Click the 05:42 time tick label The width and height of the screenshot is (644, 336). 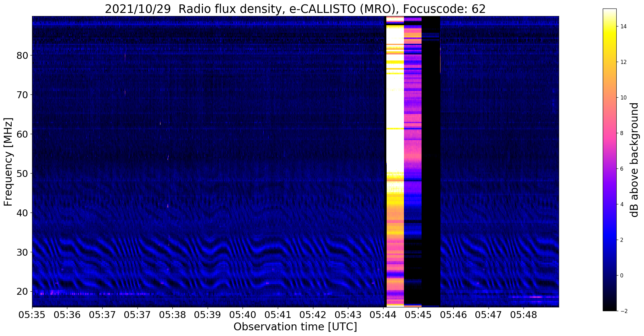tap(313, 315)
